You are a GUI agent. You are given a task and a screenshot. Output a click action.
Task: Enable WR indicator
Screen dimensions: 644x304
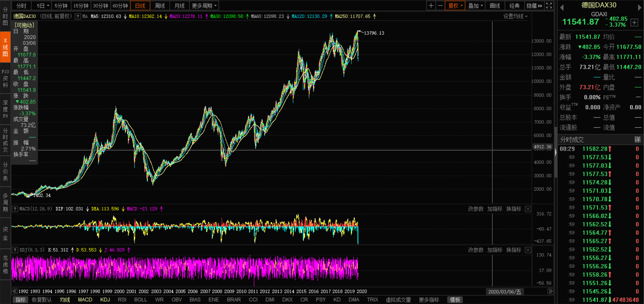159,300
